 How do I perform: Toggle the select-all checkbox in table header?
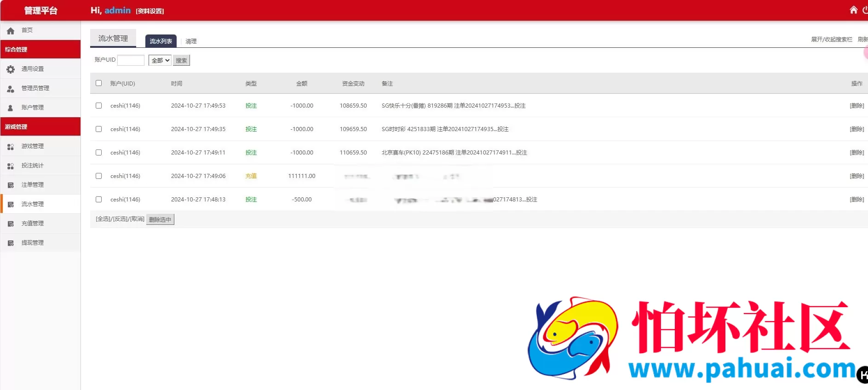[x=98, y=83]
